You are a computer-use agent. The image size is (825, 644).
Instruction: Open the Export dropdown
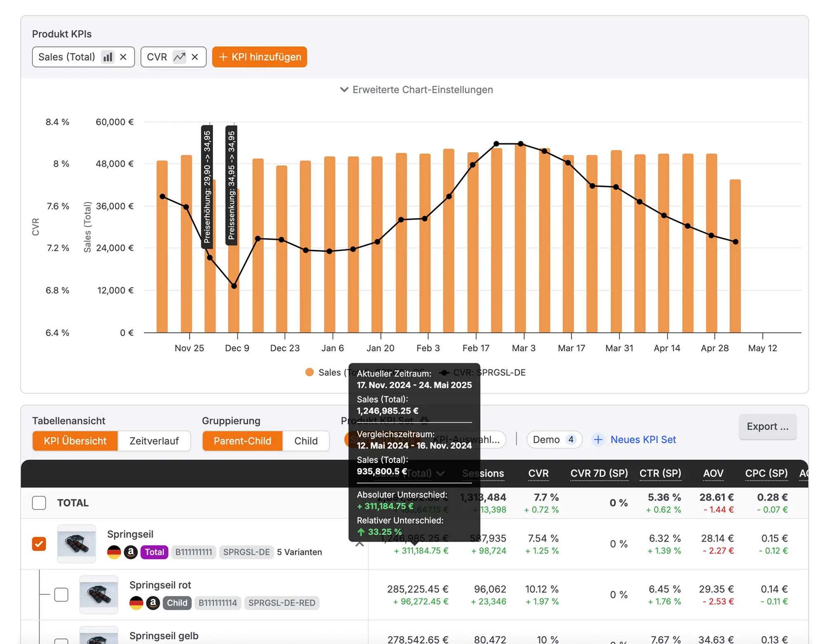(767, 427)
